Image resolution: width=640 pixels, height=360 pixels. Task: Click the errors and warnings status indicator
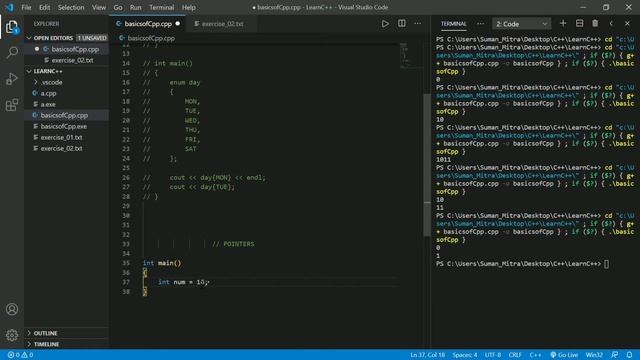pos(20,355)
